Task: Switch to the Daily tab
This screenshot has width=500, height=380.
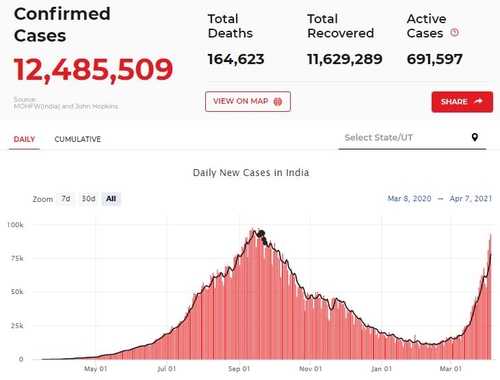Action: [24, 139]
